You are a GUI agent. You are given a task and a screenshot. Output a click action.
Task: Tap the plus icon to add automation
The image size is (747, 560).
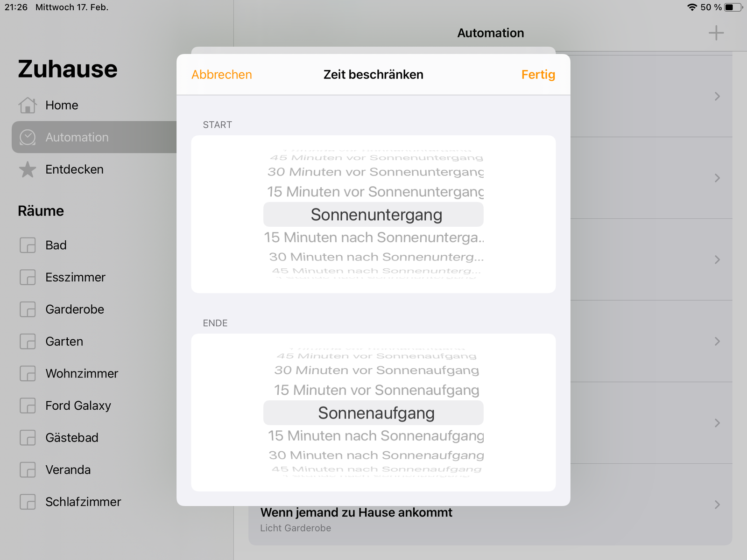(x=716, y=33)
